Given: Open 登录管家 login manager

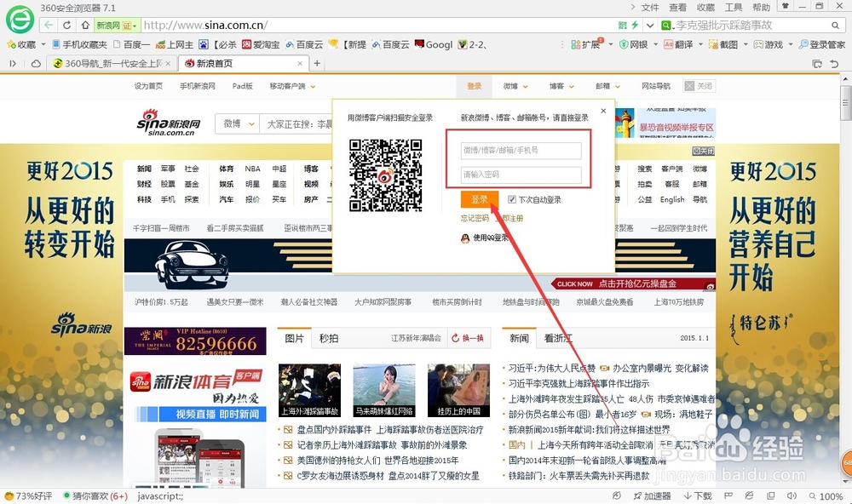Looking at the screenshot, I should point(822,44).
